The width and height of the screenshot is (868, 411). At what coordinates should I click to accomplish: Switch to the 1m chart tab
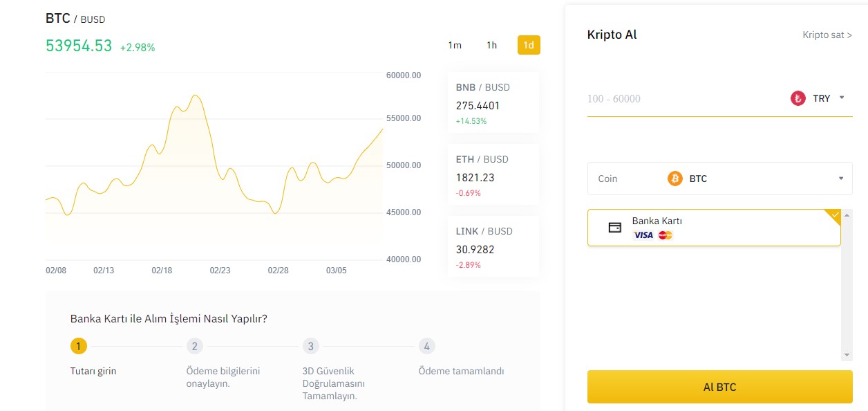[x=454, y=44]
